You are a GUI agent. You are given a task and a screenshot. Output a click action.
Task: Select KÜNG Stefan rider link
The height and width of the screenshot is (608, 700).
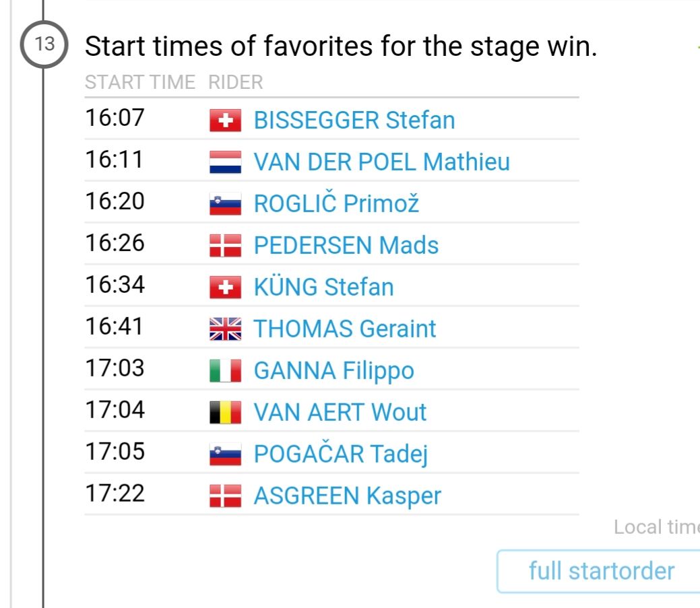click(x=323, y=288)
